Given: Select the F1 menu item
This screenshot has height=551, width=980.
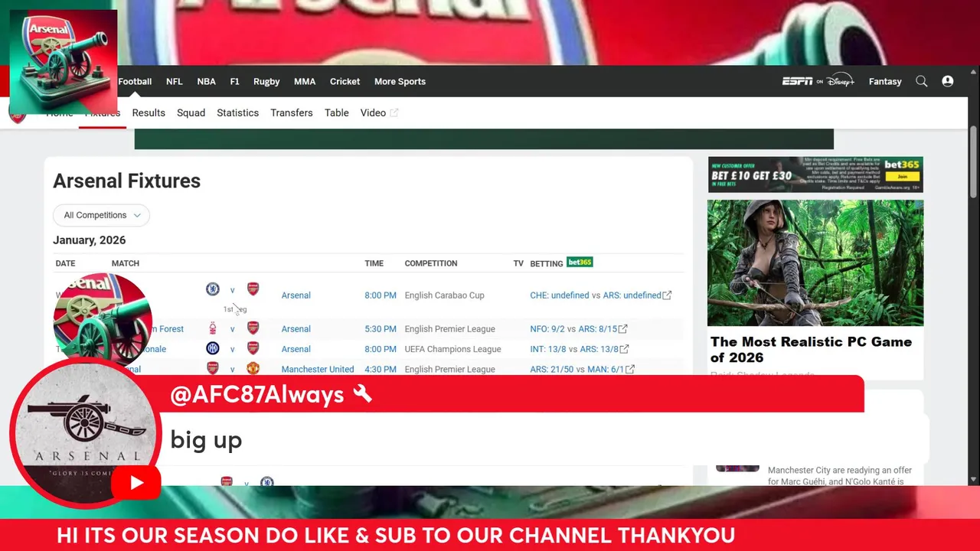Looking at the screenshot, I should click(x=234, y=81).
